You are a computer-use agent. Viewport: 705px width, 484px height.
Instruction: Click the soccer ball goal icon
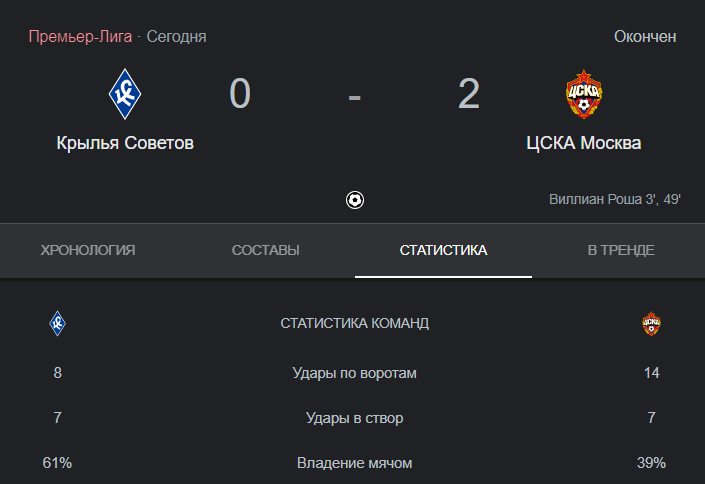(354, 199)
